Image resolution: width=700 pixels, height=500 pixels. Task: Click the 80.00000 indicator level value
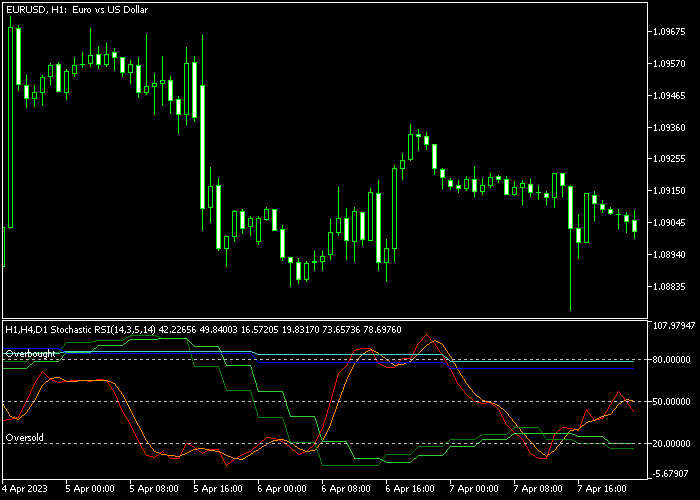[671, 359]
